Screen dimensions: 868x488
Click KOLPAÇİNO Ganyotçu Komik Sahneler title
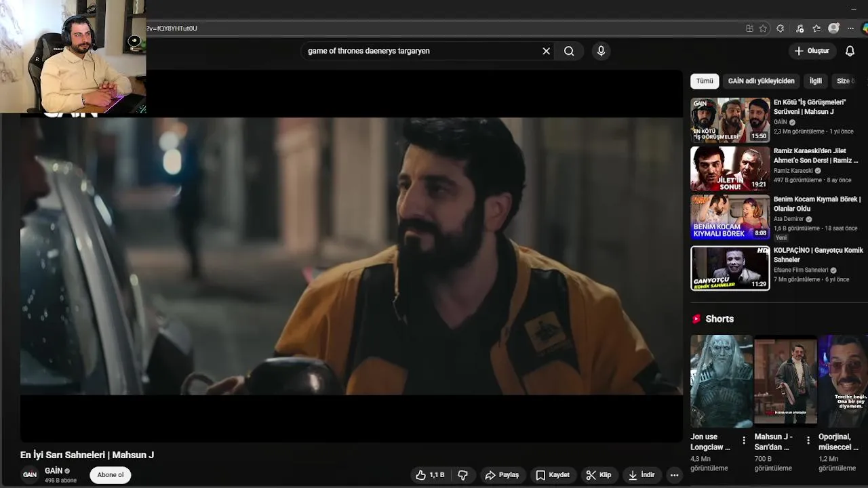click(x=818, y=255)
